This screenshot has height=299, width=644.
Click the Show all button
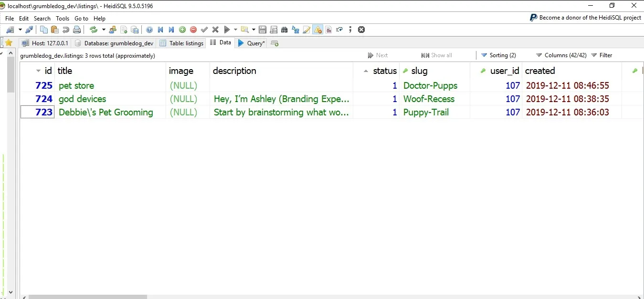(x=437, y=55)
